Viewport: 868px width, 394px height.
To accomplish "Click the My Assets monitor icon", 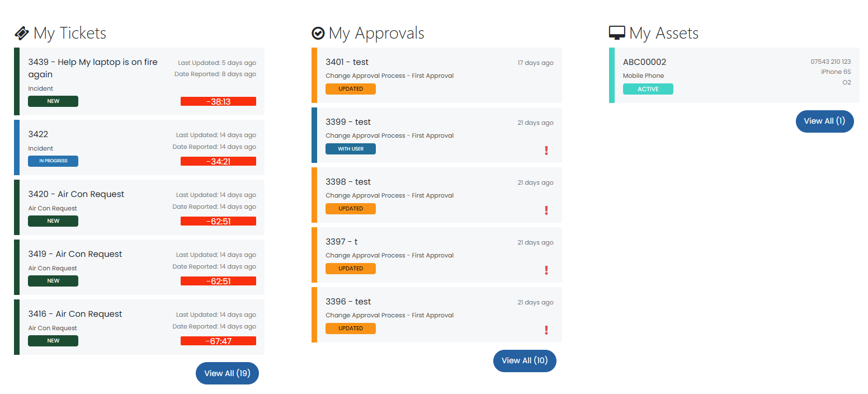I will point(617,34).
